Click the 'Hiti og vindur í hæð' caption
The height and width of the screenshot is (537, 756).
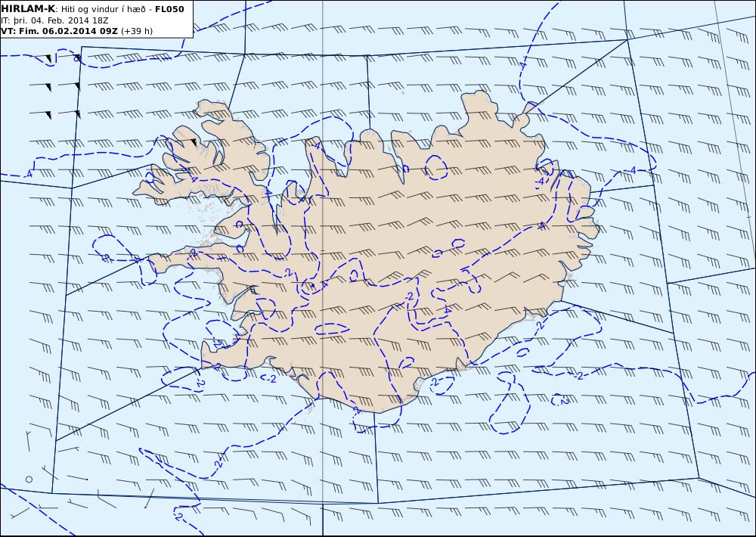pyautogui.click(x=103, y=10)
